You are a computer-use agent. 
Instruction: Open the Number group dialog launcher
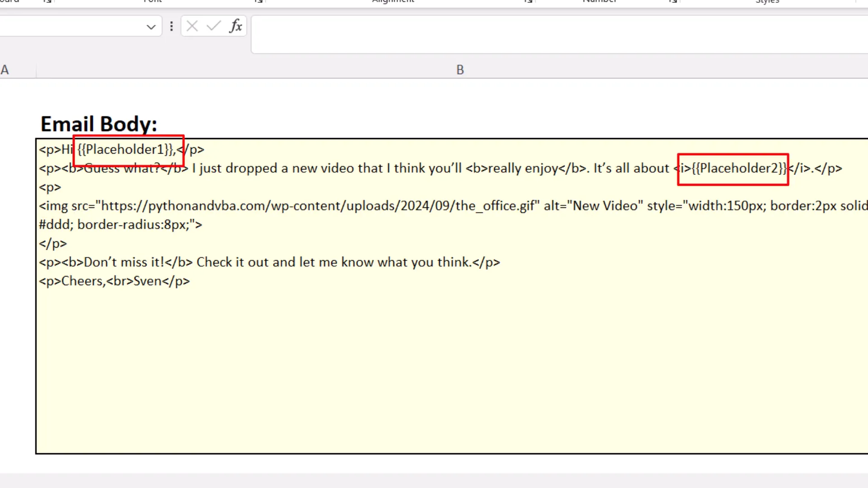pos(672,2)
